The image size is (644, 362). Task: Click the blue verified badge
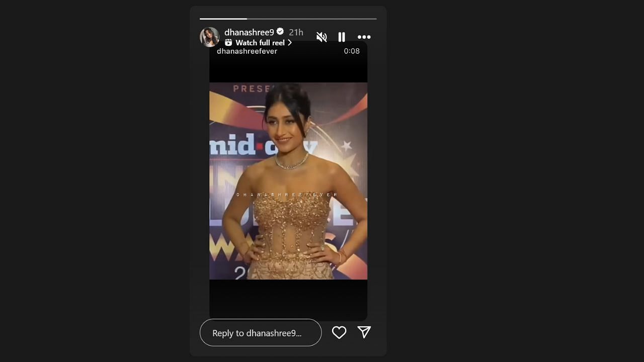[280, 32]
